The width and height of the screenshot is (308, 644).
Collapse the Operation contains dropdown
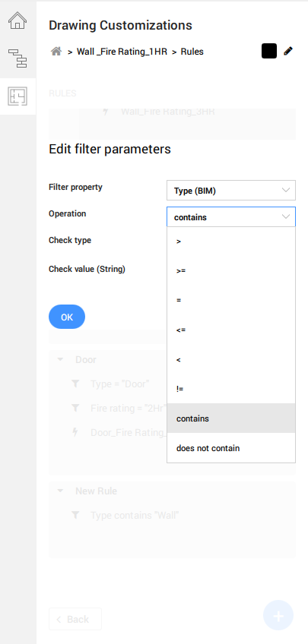point(231,217)
